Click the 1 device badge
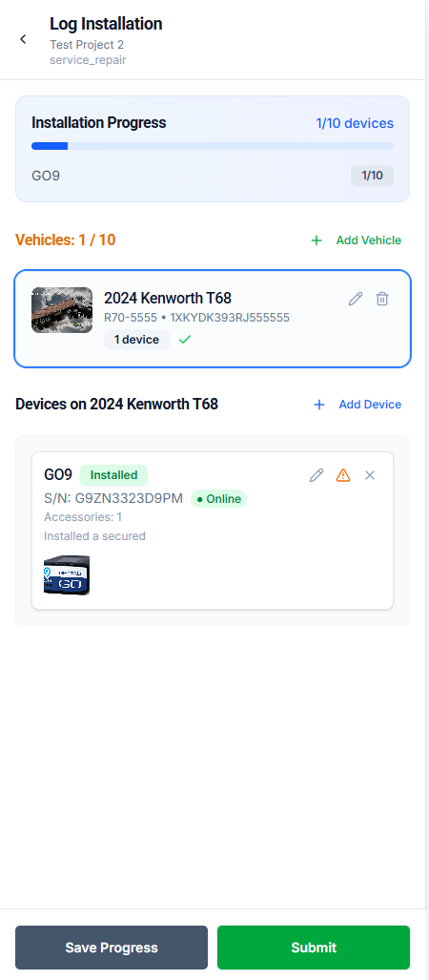The height and width of the screenshot is (980, 429). click(136, 340)
